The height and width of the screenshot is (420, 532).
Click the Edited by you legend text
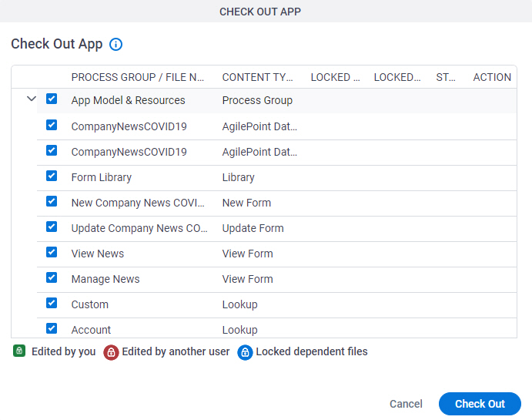[x=63, y=351]
